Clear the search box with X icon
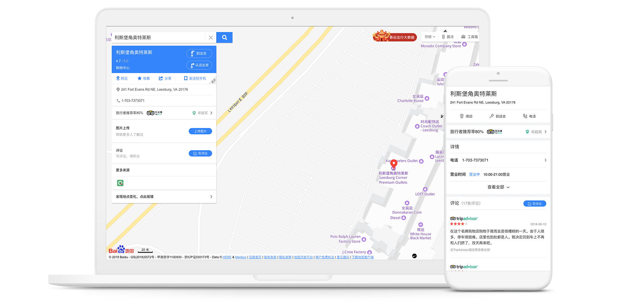 pyautogui.click(x=211, y=37)
